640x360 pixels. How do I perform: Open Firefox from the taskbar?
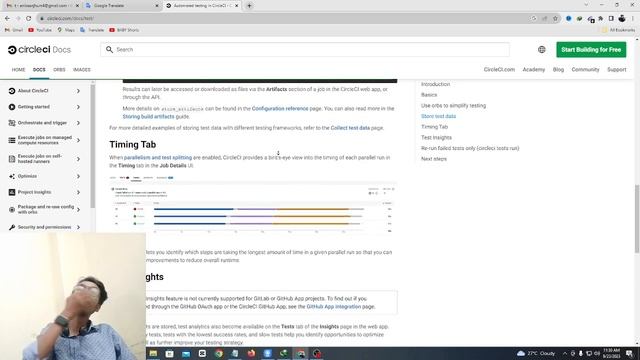point(251,353)
